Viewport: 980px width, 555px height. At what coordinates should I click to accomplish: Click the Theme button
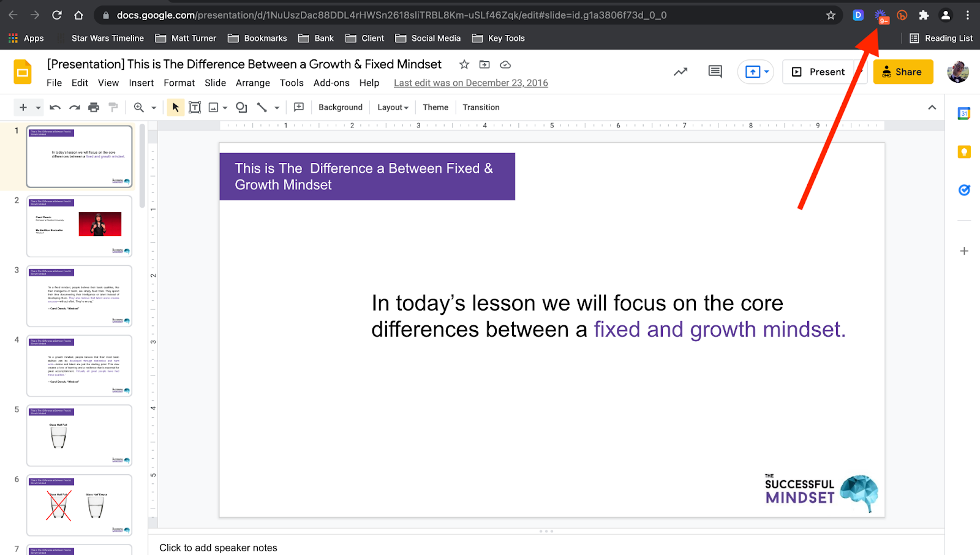point(435,107)
